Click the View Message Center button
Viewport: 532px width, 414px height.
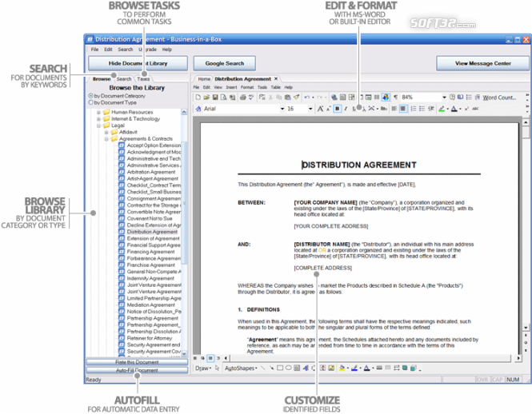click(x=482, y=63)
